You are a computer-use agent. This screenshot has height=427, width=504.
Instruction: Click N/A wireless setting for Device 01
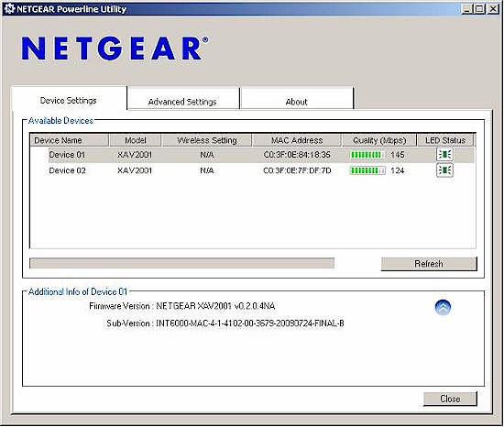pyautogui.click(x=207, y=155)
